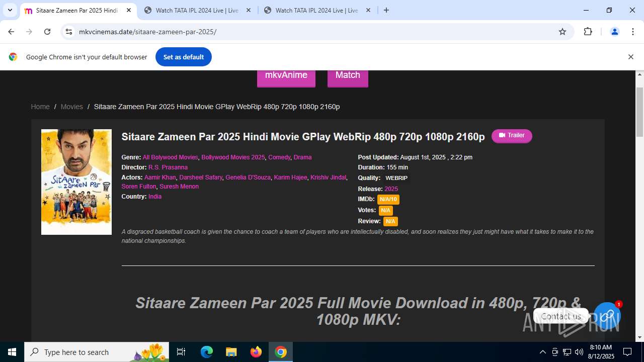Open actor Soren Fulton link
The image size is (644, 362).
pyautogui.click(x=139, y=187)
